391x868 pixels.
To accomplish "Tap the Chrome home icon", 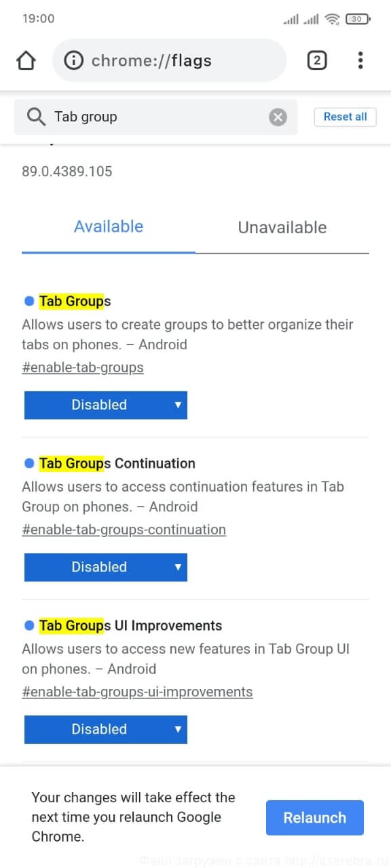I will [x=26, y=60].
